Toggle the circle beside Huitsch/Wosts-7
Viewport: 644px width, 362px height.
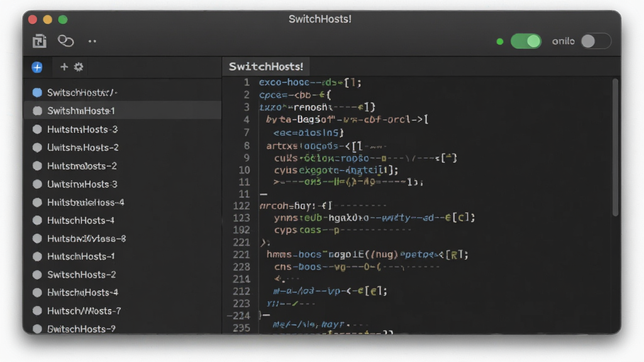click(x=37, y=310)
